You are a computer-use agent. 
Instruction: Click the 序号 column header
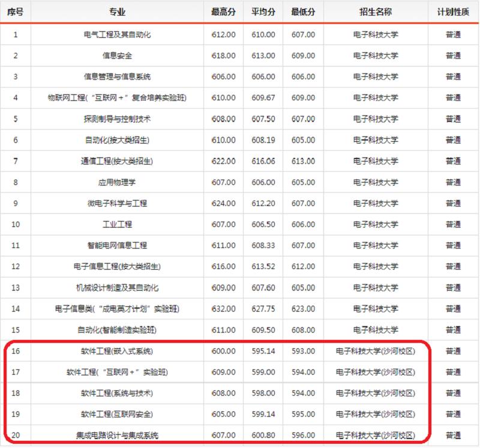click(15, 13)
